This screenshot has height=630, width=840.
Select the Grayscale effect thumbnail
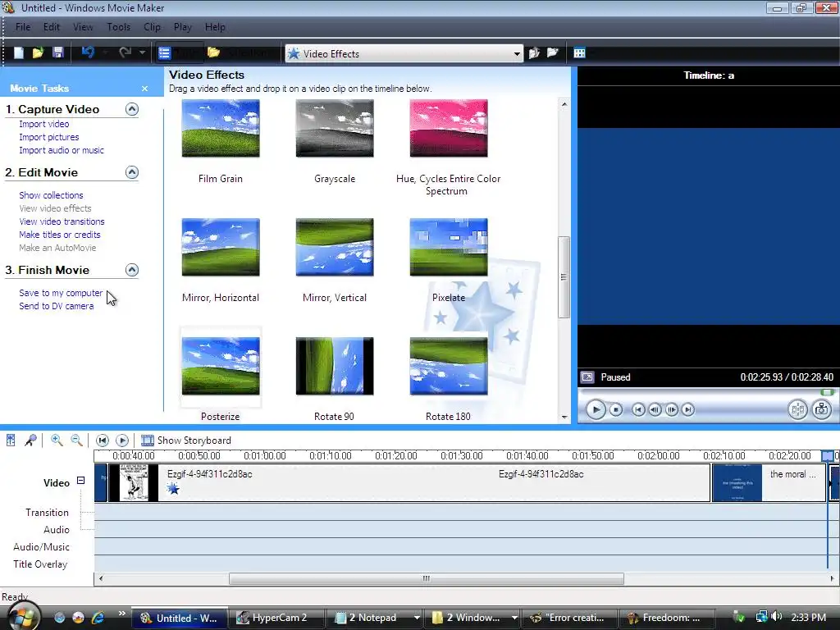[x=335, y=129]
